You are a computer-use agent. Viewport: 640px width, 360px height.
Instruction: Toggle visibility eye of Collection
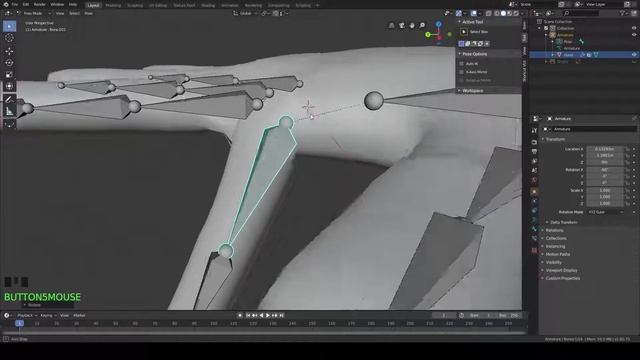click(x=634, y=28)
